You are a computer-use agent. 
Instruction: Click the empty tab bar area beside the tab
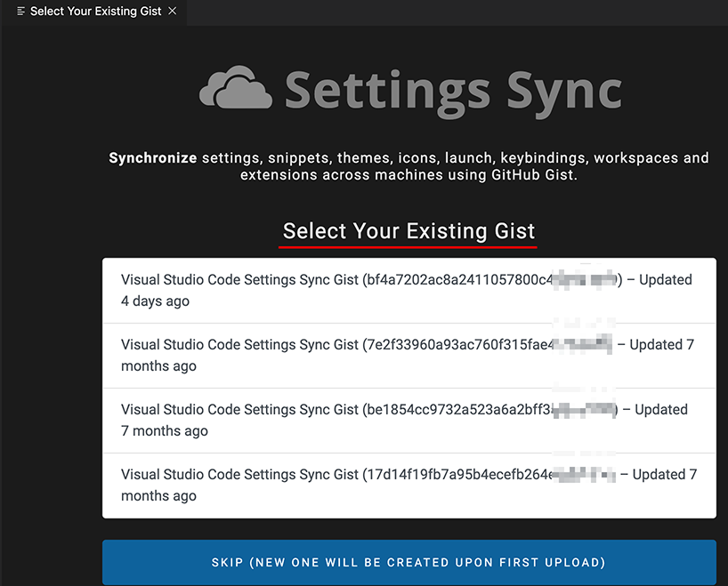[x=457, y=12]
